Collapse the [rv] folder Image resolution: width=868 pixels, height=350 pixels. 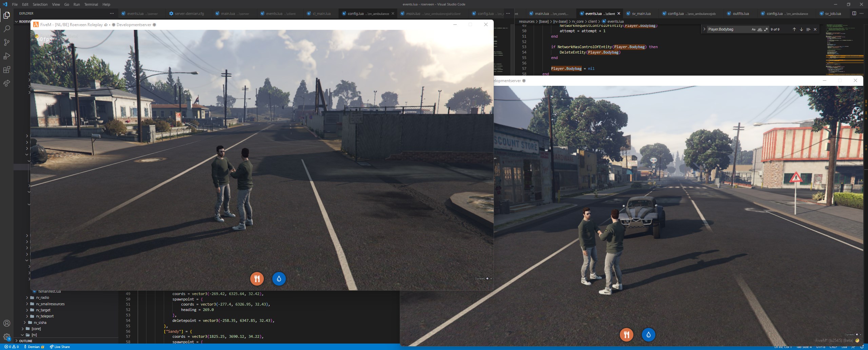(x=34, y=335)
